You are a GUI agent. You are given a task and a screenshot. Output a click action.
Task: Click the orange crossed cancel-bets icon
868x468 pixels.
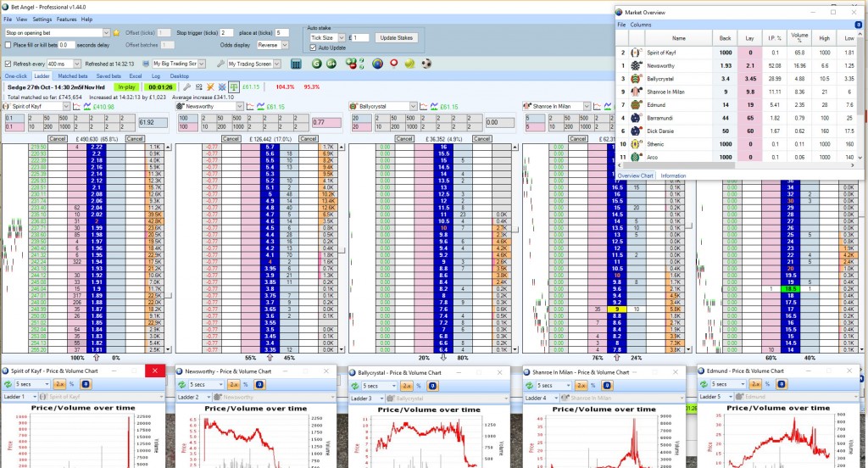point(210,87)
